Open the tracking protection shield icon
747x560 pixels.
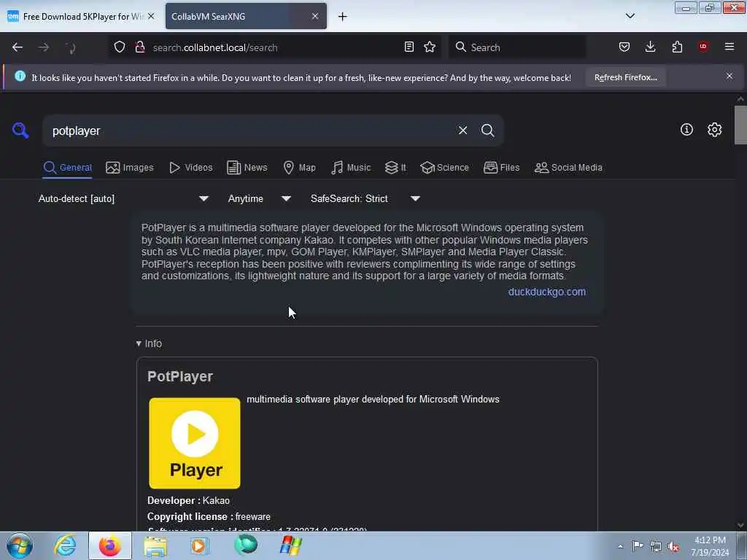120,47
